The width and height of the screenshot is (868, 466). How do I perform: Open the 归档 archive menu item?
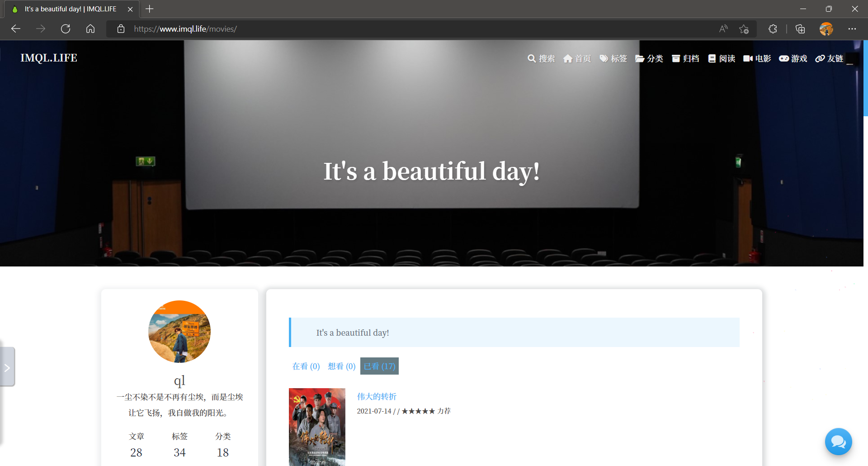click(685, 58)
